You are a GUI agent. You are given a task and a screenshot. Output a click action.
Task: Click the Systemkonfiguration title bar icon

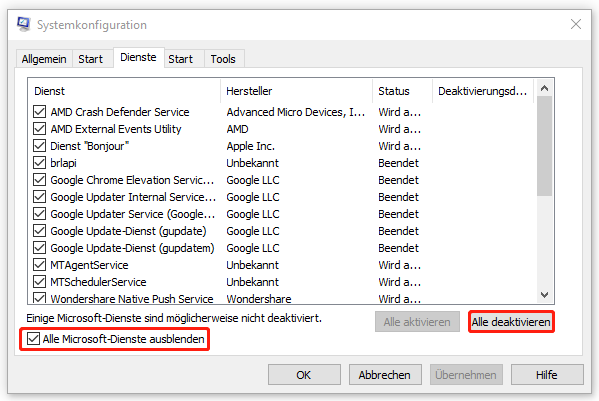coord(24,24)
